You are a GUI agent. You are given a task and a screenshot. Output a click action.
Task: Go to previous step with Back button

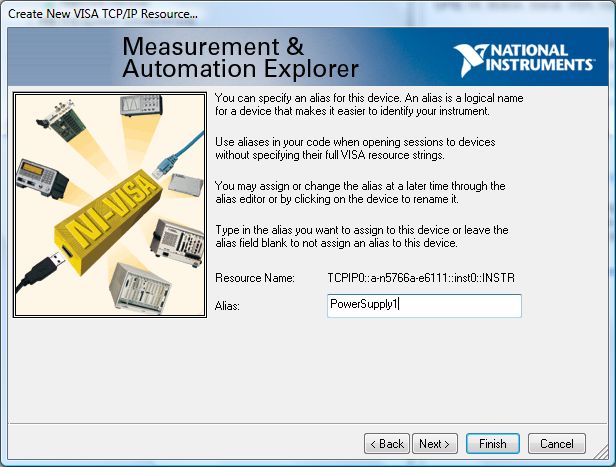pyautogui.click(x=387, y=443)
